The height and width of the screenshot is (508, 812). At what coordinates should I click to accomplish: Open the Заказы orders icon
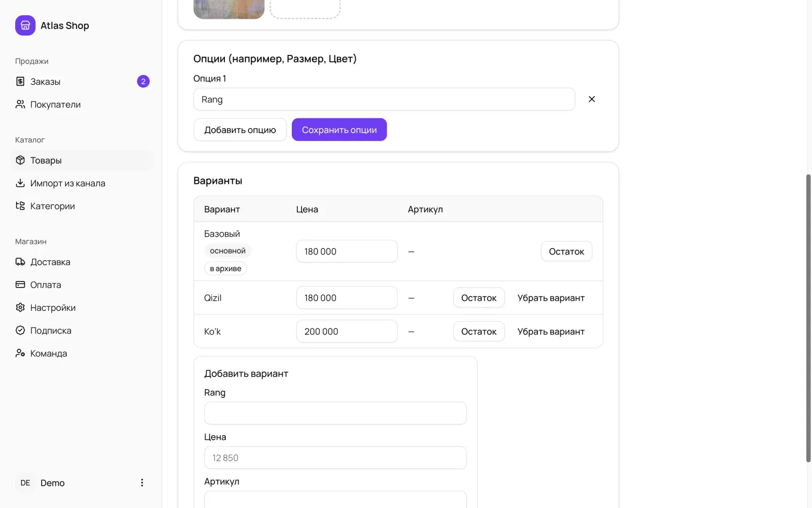click(x=20, y=81)
